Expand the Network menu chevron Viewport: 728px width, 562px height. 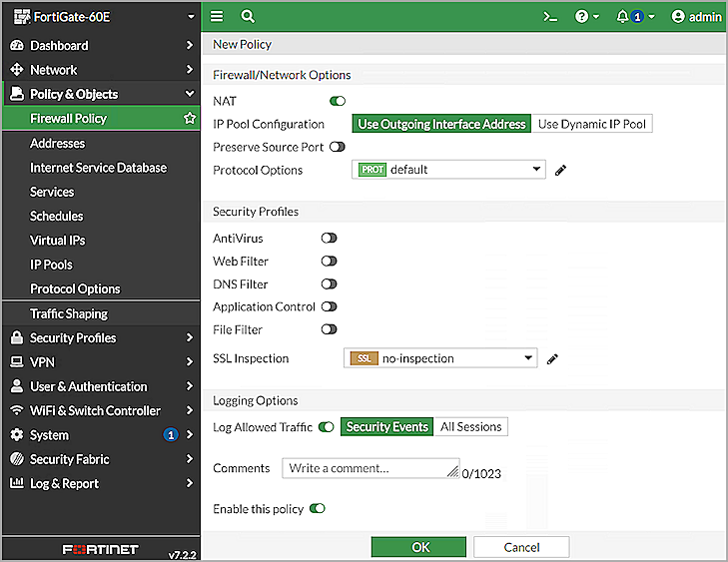point(189,69)
